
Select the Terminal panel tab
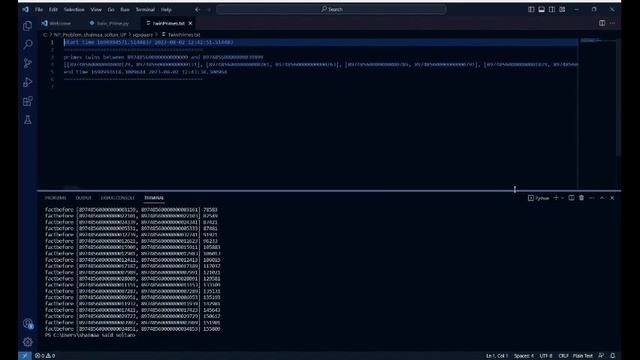(154, 198)
